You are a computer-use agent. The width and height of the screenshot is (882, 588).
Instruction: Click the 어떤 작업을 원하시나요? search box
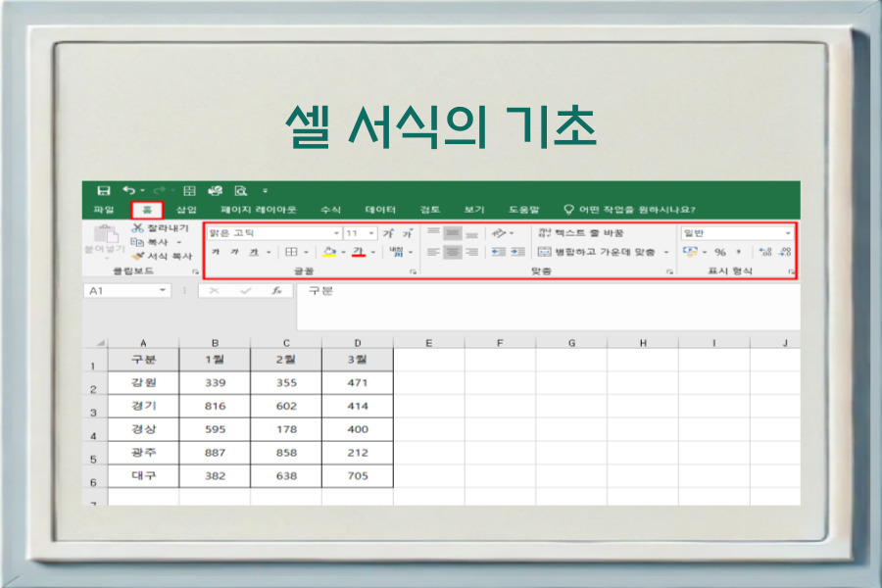[630, 210]
